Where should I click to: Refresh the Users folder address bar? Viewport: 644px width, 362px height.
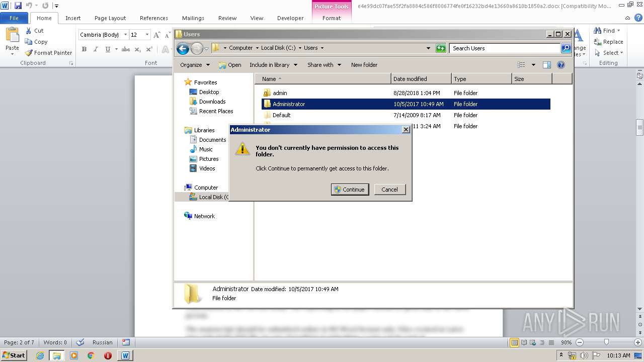click(441, 48)
